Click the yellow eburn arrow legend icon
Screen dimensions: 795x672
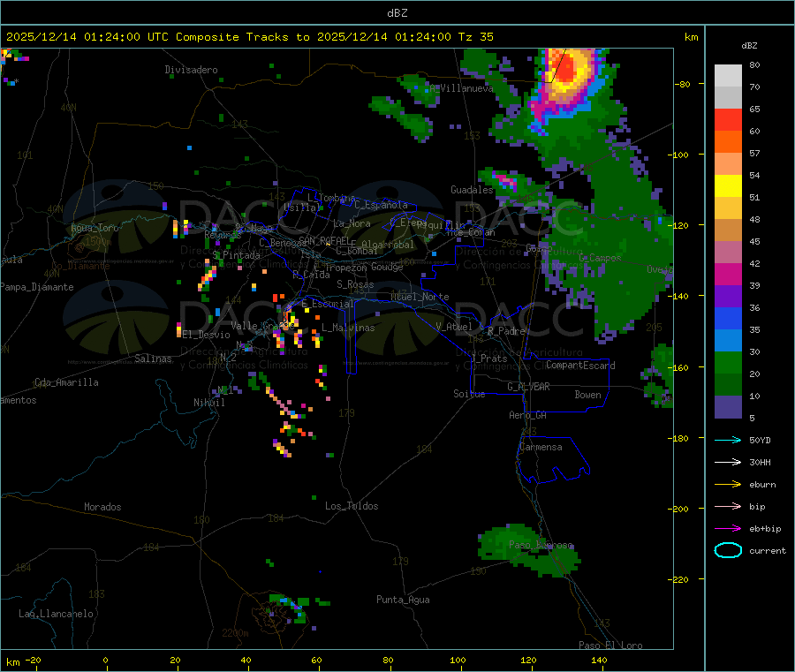[x=728, y=485]
